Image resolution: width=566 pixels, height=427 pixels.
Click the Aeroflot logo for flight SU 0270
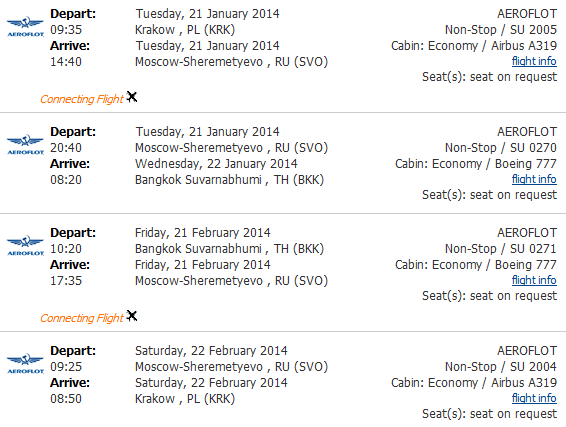(25, 144)
